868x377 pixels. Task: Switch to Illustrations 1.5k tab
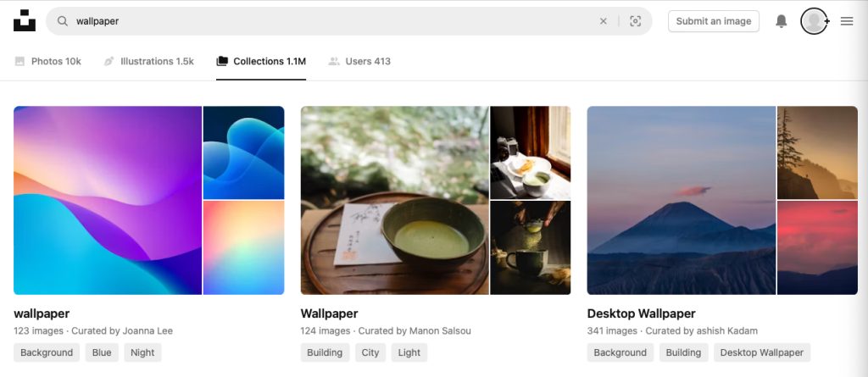point(148,61)
